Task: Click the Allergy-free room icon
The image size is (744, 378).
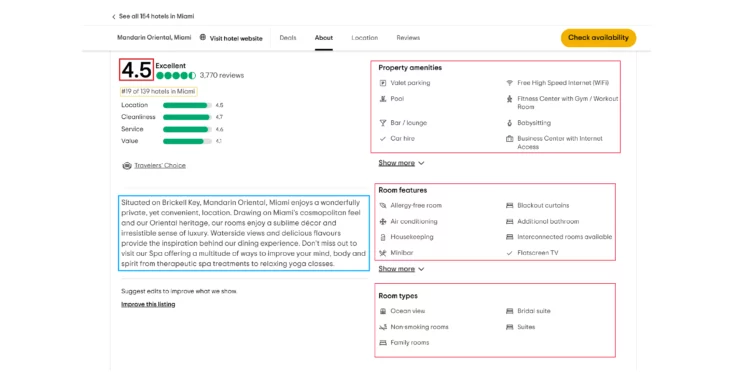Action: 383,205
